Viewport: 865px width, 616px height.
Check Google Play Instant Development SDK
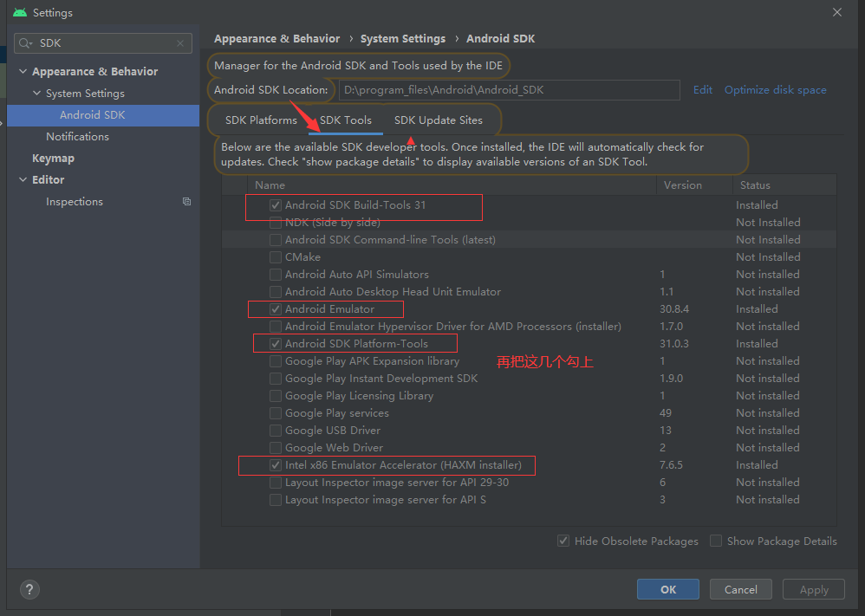276,379
